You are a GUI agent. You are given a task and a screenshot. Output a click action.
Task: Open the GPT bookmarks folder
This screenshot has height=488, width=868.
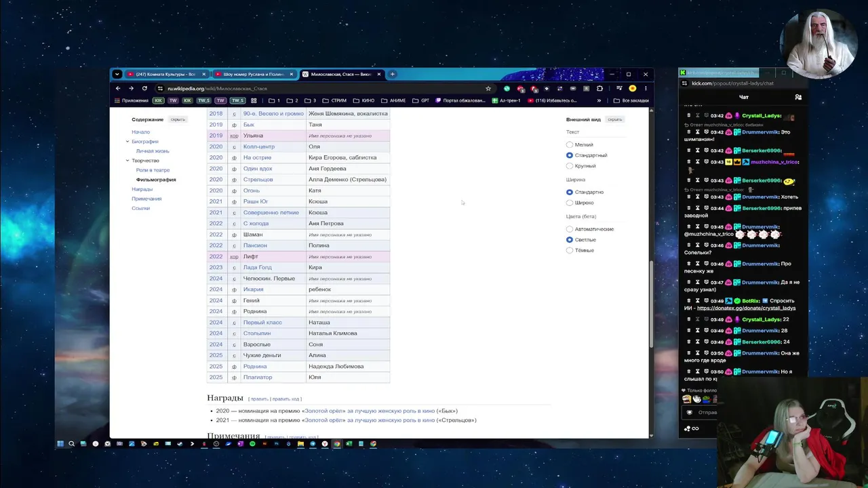tap(420, 100)
